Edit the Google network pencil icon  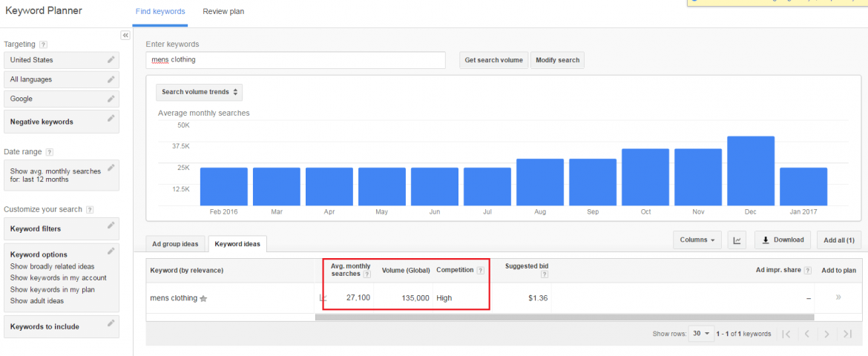111,98
